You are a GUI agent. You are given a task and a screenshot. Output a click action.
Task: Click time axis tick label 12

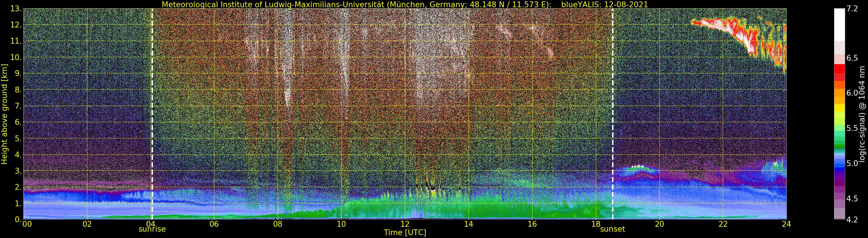point(405,224)
